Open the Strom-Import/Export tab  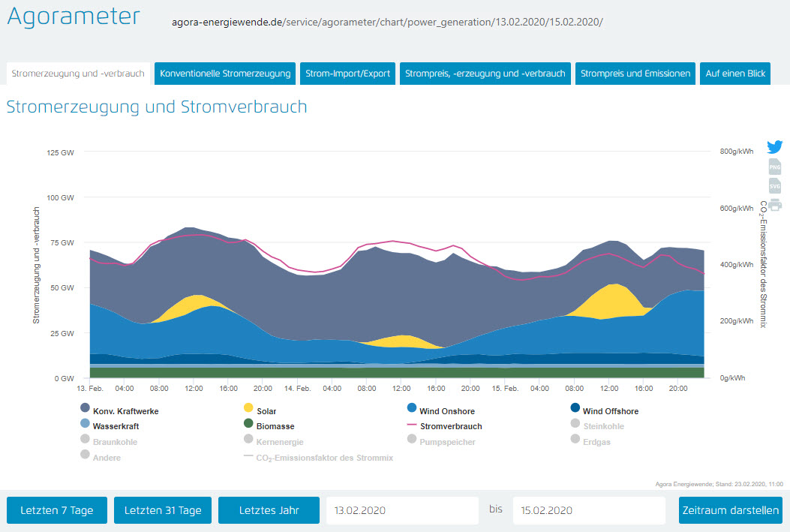point(348,74)
